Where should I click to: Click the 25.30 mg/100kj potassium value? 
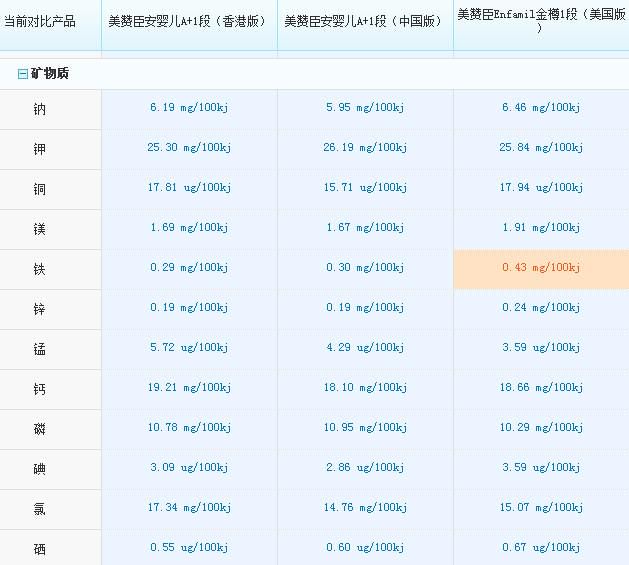click(189, 148)
